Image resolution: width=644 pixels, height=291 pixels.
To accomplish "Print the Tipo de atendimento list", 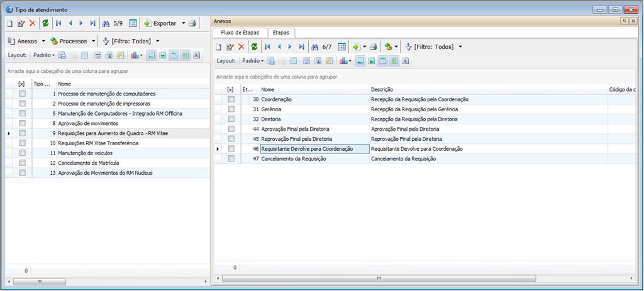I will point(192,23).
